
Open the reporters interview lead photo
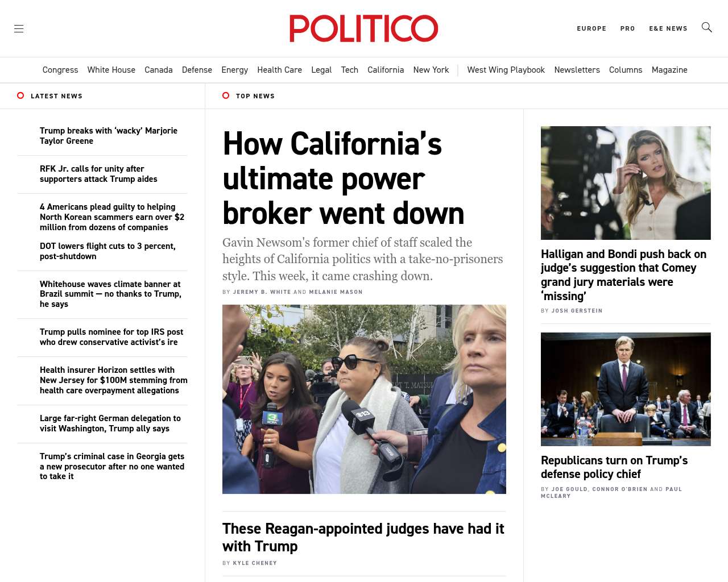pos(364,399)
